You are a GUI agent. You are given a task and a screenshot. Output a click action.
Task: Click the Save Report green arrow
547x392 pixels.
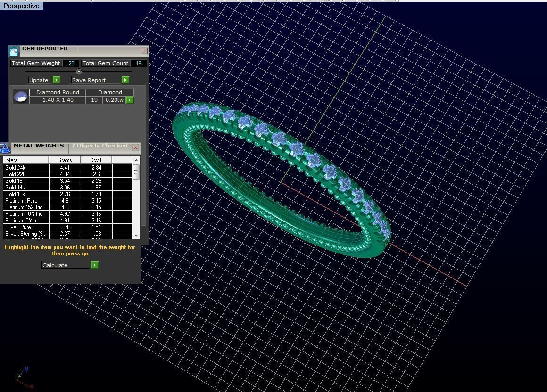point(125,80)
